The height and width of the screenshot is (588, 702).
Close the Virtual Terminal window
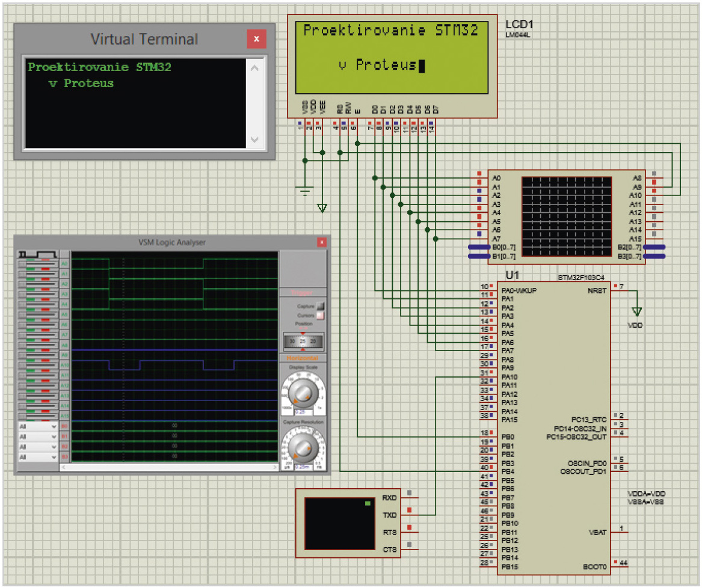(x=256, y=39)
